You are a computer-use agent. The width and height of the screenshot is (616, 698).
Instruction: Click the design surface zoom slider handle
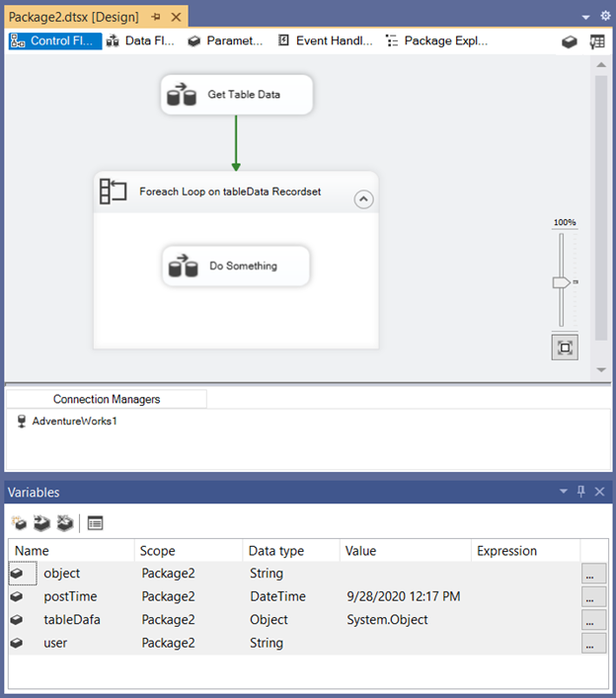coord(561,282)
